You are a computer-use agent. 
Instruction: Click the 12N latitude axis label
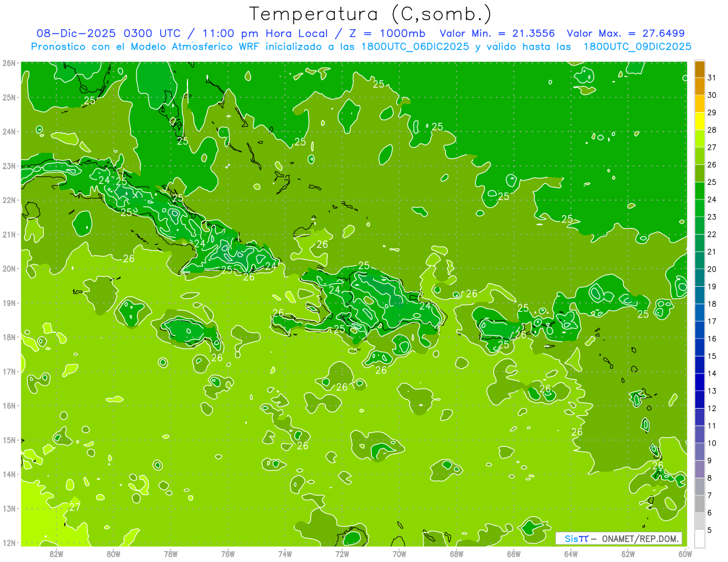click(x=8, y=542)
